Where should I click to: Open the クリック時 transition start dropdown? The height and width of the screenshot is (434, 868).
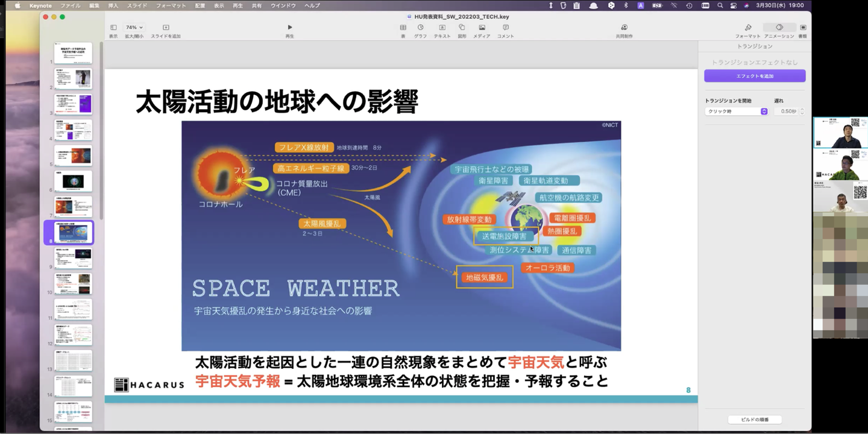tap(736, 112)
